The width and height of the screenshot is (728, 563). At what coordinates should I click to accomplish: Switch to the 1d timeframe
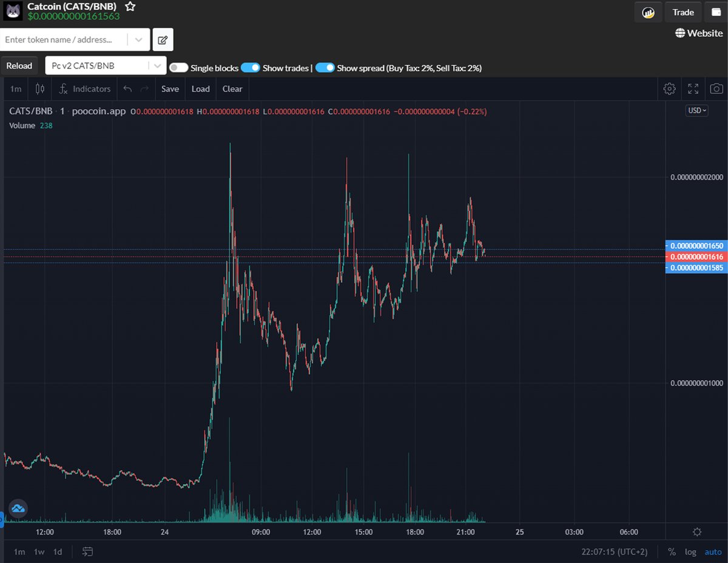point(58,552)
